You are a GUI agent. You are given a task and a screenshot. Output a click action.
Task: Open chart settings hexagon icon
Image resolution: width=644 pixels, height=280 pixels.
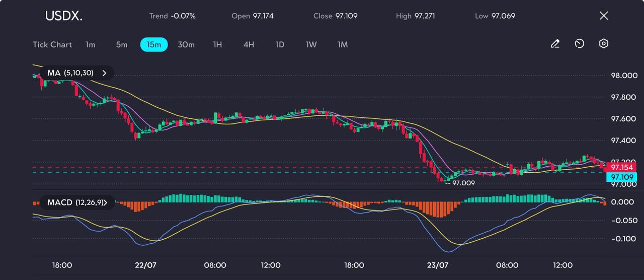pyautogui.click(x=604, y=44)
